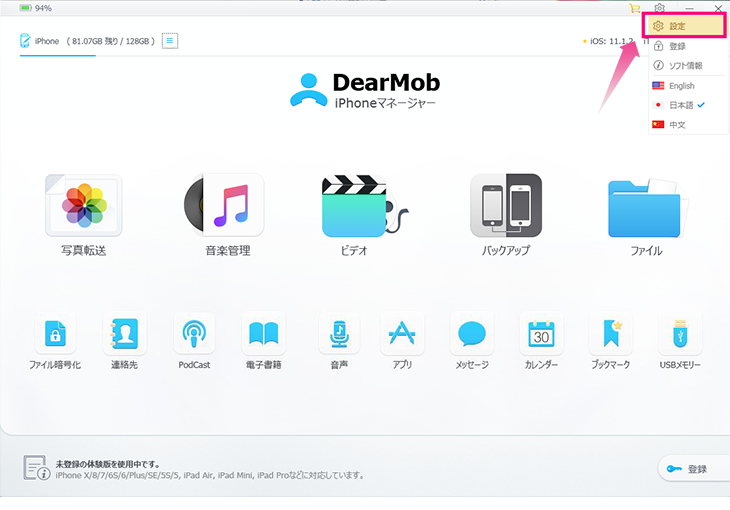
Task: Open the ビデオ video section
Action: (364, 205)
